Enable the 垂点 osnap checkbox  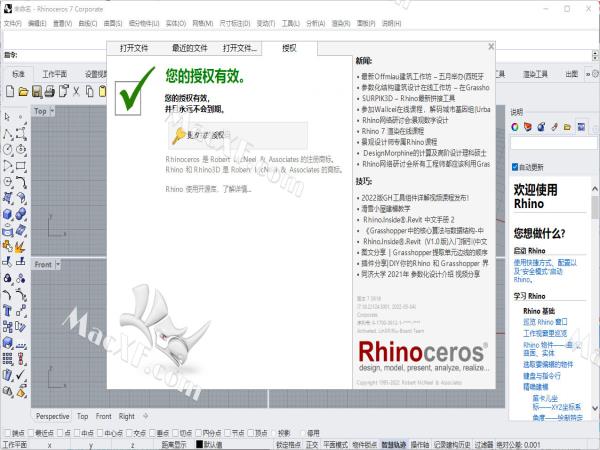click(152, 433)
